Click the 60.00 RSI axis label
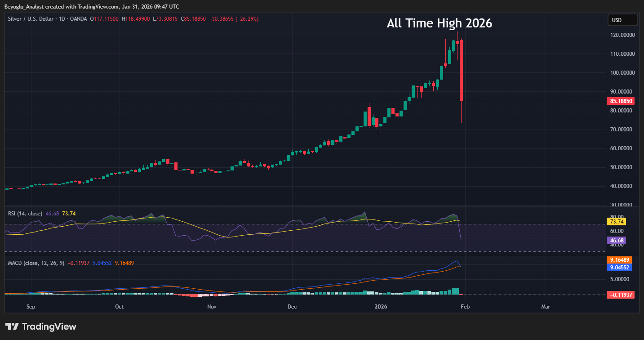 point(616,231)
